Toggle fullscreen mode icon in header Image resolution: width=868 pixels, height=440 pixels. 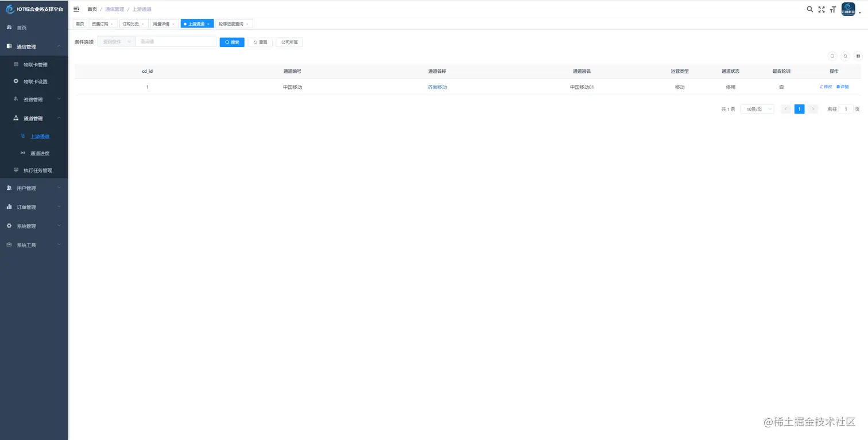click(821, 9)
